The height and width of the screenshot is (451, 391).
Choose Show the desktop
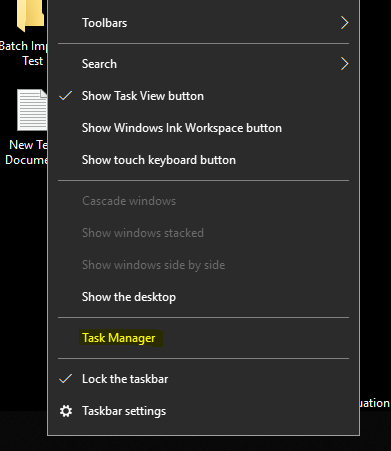click(x=203, y=297)
